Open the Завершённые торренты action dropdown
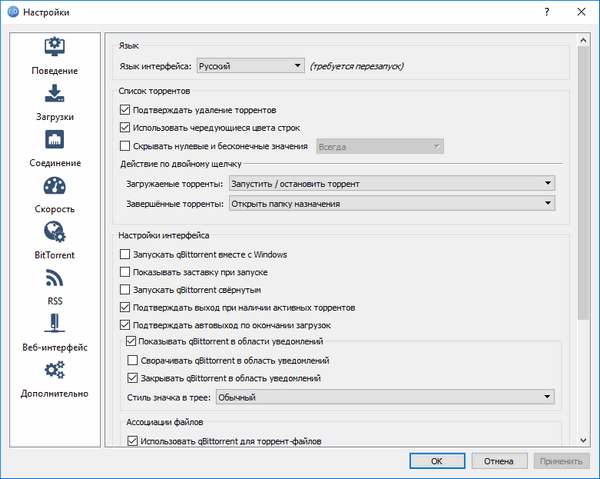The height and width of the screenshot is (479, 600). point(392,204)
